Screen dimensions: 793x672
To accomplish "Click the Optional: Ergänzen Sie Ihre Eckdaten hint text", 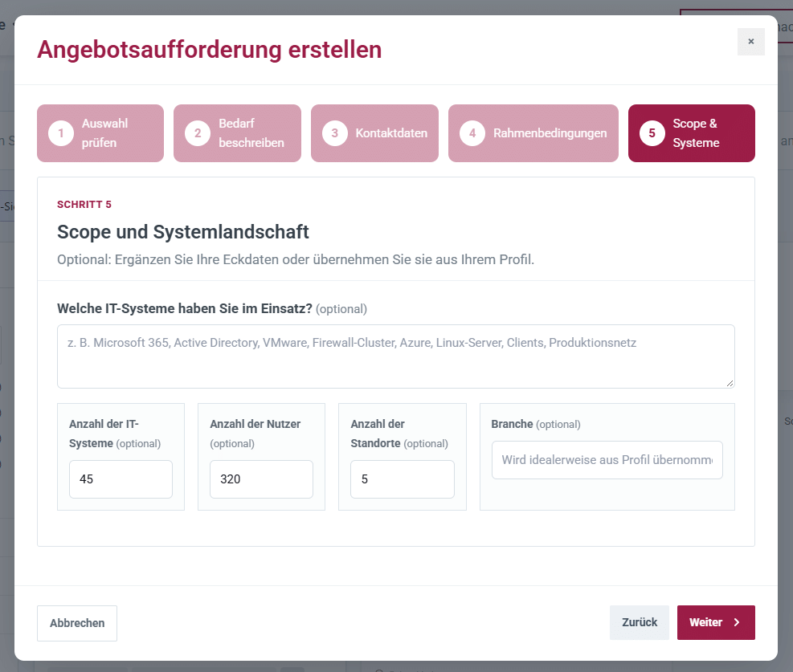I will click(x=296, y=259).
